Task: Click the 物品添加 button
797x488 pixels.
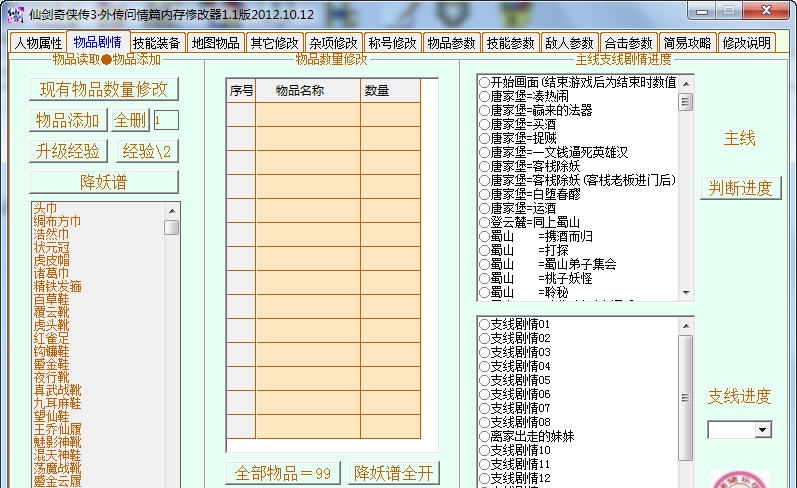Action: [x=68, y=120]
